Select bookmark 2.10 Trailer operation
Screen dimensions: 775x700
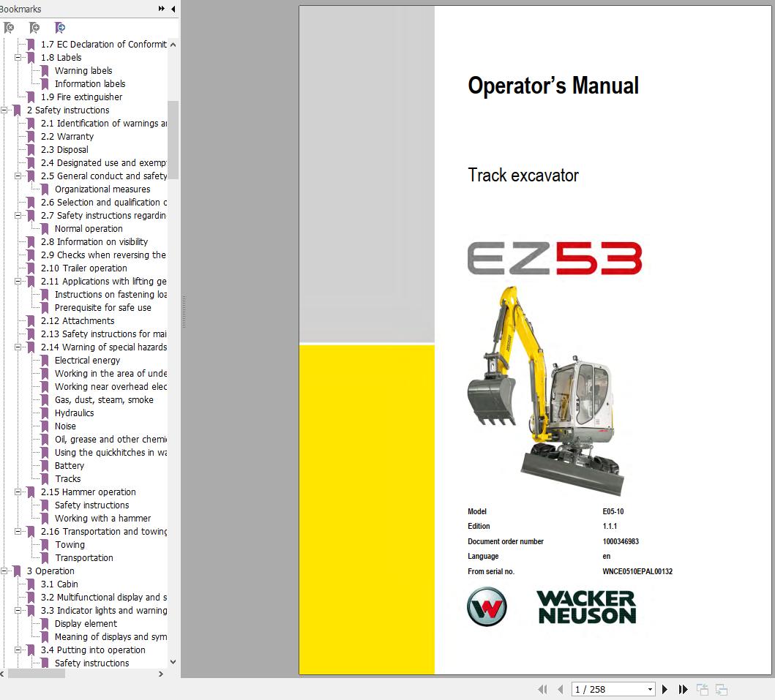click(84, 268)
